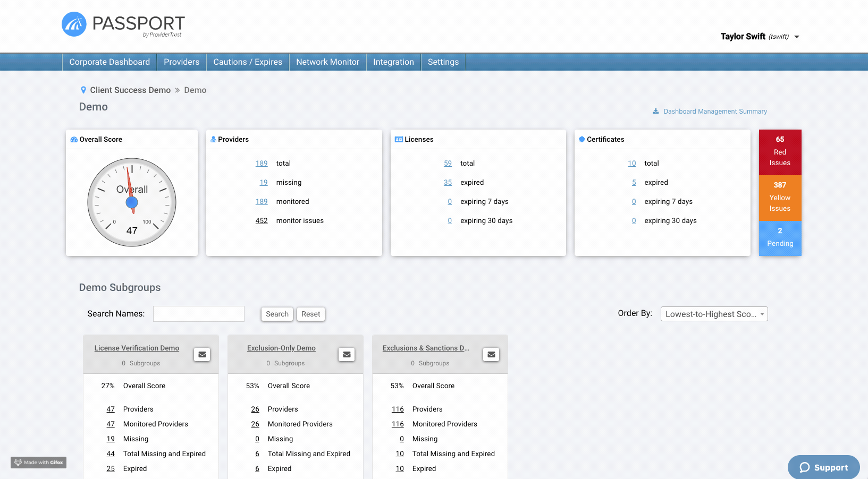Viewport: 868px width, 479px height.
Task: Email the Exclusions & Sanctions subgroup
Action: coord(491,354)
